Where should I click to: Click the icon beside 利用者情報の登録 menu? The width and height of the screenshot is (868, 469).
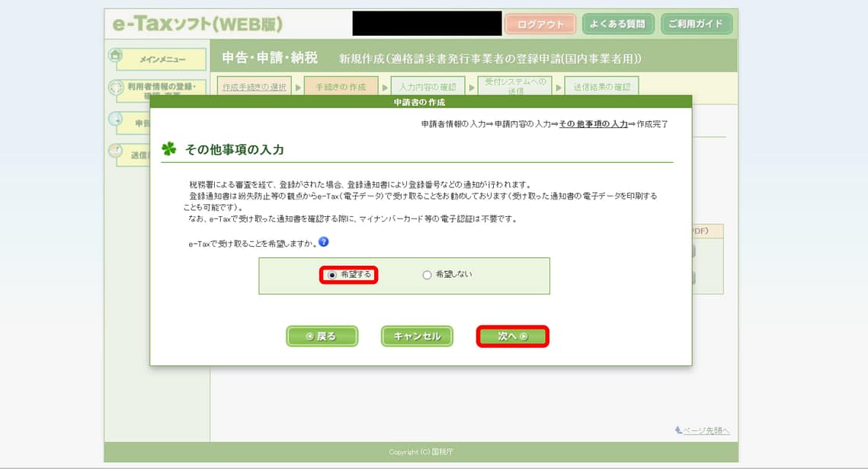tap(116, 88)
